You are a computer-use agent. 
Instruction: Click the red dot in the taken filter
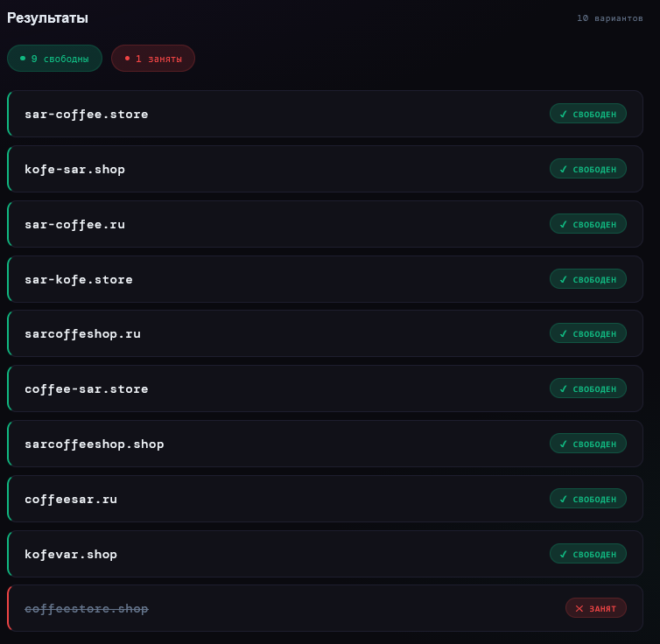tap(127, 58)
